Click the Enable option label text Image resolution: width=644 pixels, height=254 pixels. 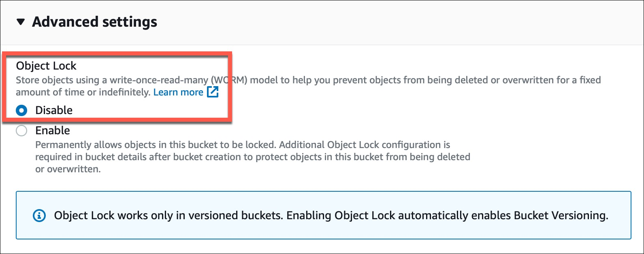tap(53, 130)
